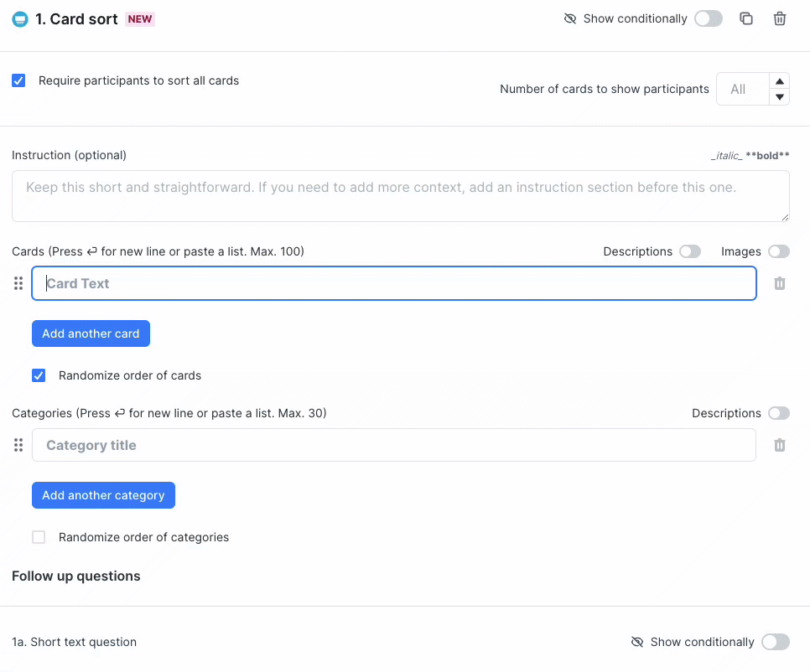
Task: Turn on card Images toggle
Action: [778, 251]
